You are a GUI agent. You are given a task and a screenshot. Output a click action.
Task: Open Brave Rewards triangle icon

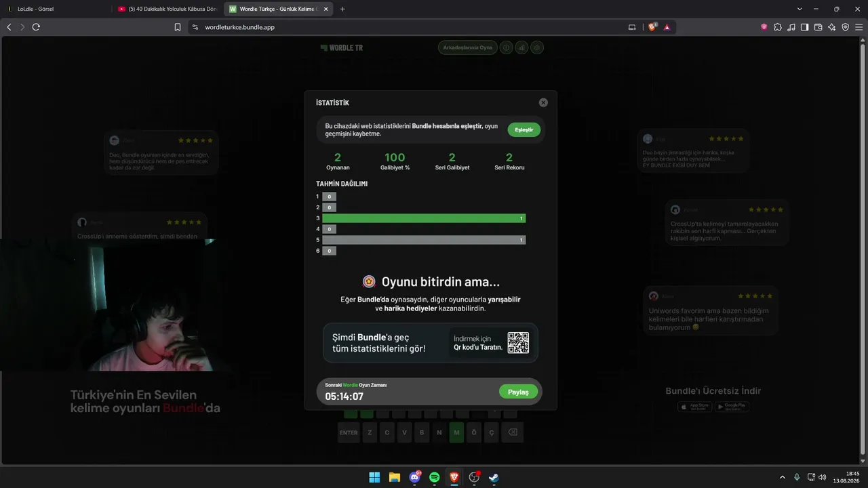tap(667, 27)
